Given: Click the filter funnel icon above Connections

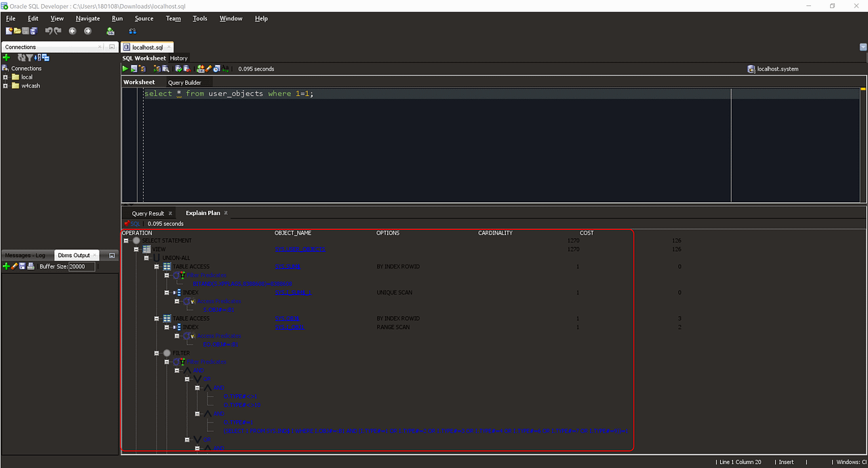Looking at the screenshot, I should click(29, 58).
